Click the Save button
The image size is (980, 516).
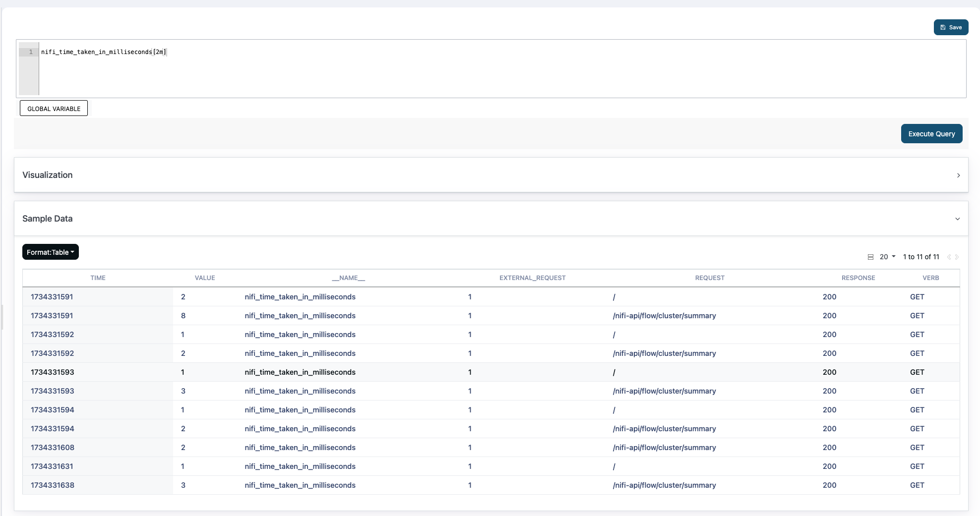click(x=951, y=27)
